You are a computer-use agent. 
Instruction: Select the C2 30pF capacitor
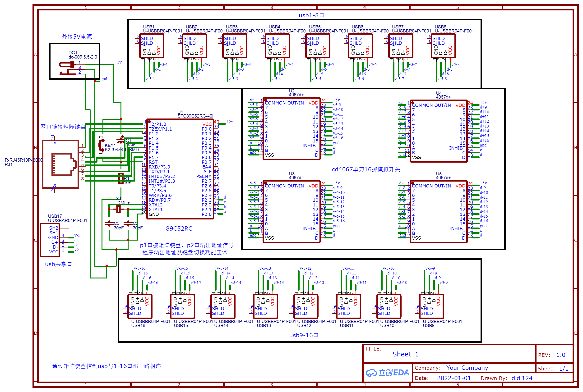tap(128, 223)
